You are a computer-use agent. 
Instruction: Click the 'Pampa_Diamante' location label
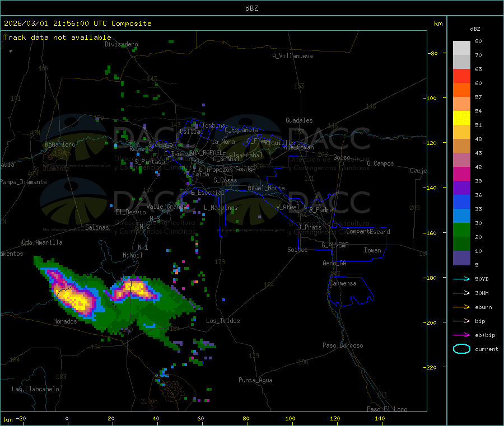pos(24,182)
